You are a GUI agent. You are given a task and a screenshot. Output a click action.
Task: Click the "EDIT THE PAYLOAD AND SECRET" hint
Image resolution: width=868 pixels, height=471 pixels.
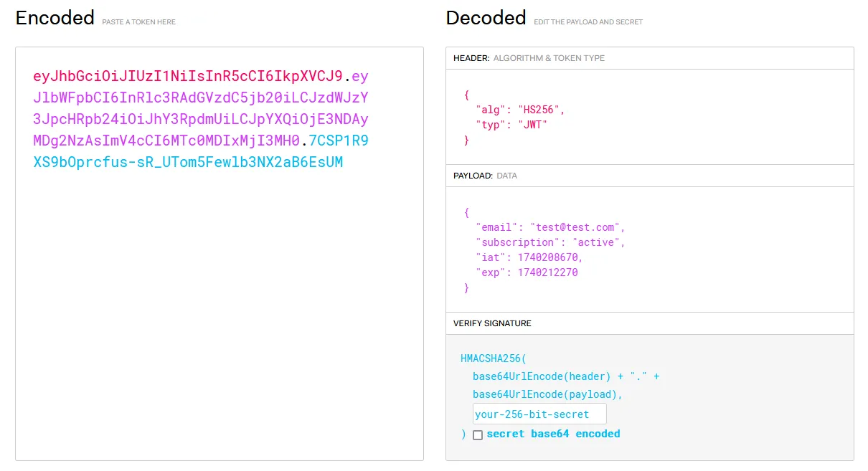(588, 22)
